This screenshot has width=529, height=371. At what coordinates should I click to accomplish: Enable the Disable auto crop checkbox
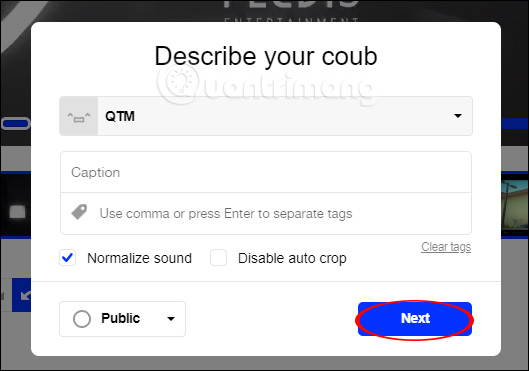[x=218, y=258]
